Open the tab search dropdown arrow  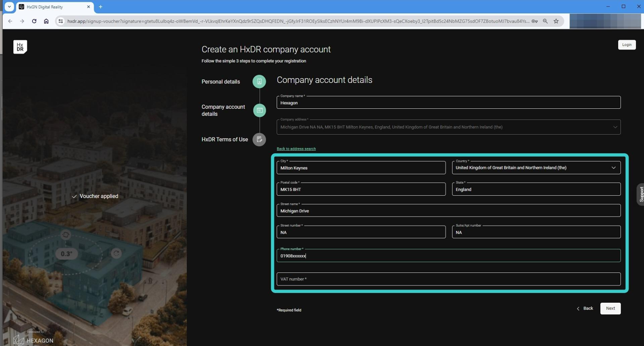(x=9, y=7)
